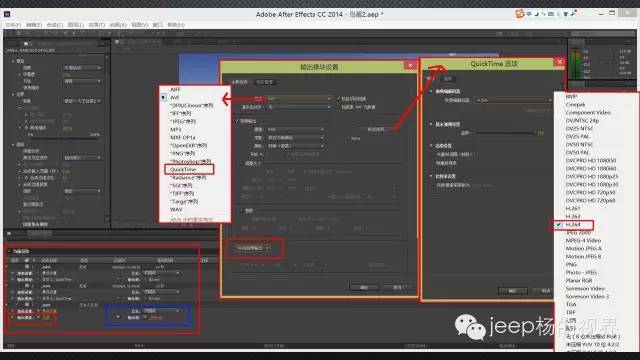Open the output format dropdown
The width and height of the screenshot is (640, 360).
[299, 98]
